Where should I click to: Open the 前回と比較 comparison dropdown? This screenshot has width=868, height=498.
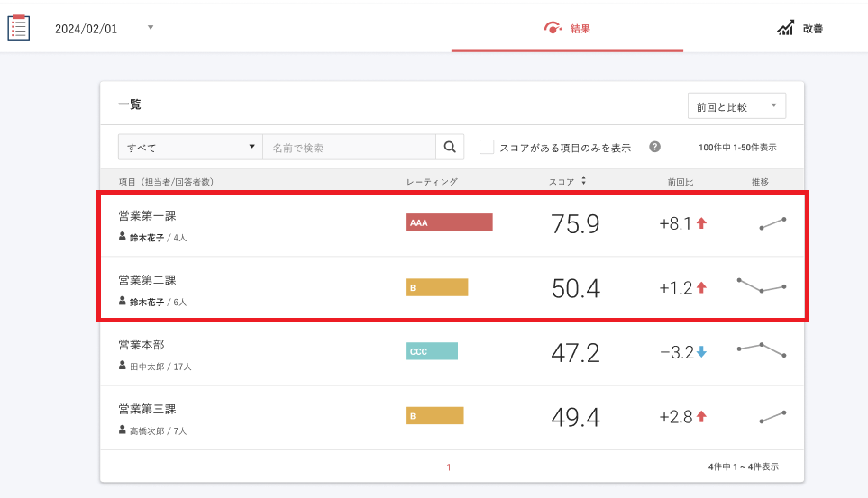[736, 106]
